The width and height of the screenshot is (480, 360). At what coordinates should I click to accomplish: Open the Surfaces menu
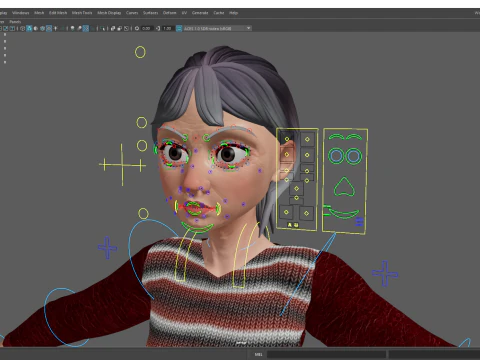[x=150, y=13]
